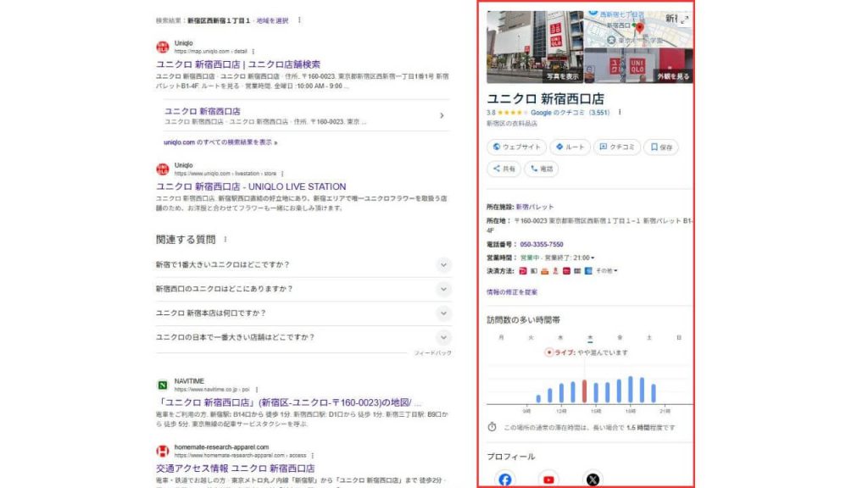Expand business hours dropdown 営業終了 21:00
The height and width of the screenshot is (488, 868).
pyautogui.click(x=569, y=258)
